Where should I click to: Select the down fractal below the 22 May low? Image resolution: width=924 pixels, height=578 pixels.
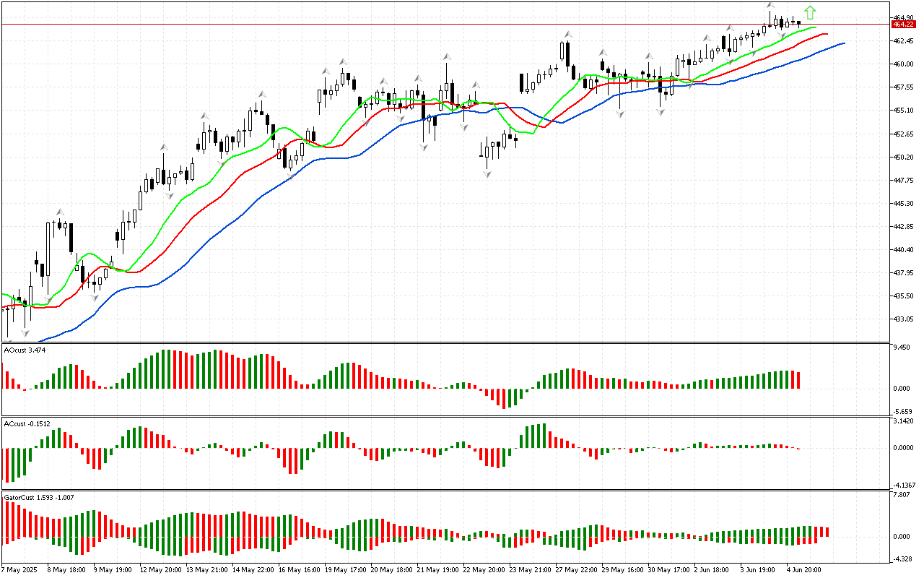[x=487, y=176]
